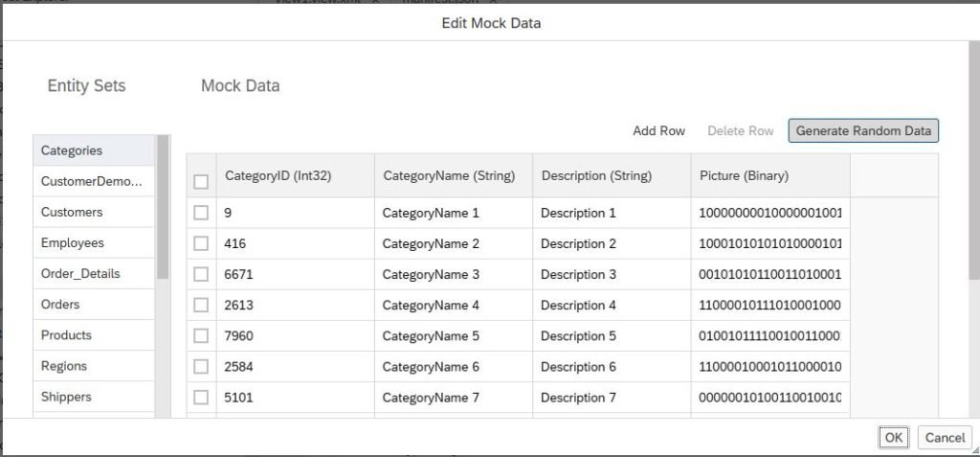Check the row with CategoryID 2584
Image resolution: width=980 pixels, height=457 pixels.
coord(201,366)
